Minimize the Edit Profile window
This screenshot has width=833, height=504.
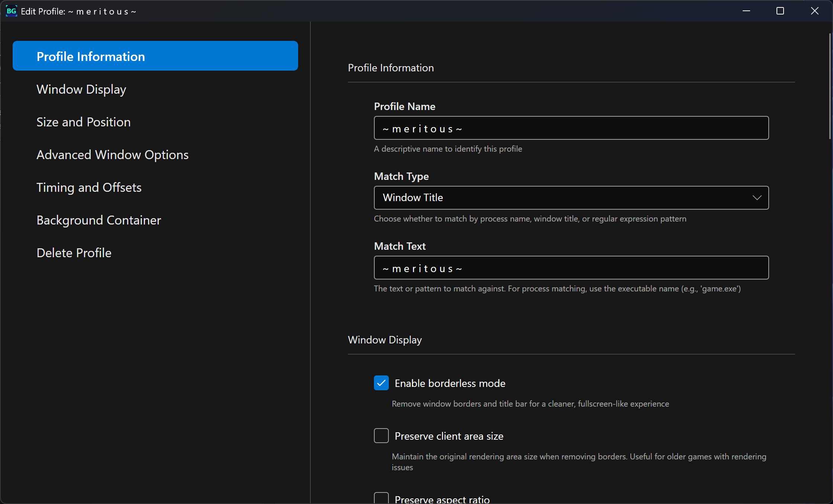(x=746, y=11)
